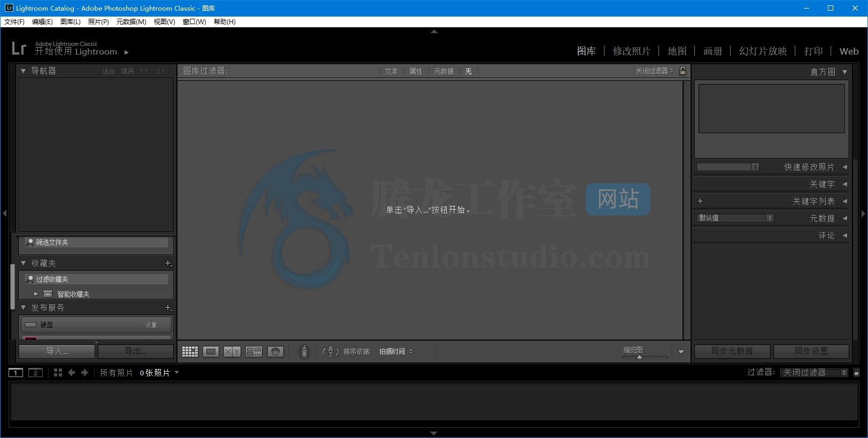Screen dimensions: 868x438
Task: Open People face view button
Action: pos(275,351)
